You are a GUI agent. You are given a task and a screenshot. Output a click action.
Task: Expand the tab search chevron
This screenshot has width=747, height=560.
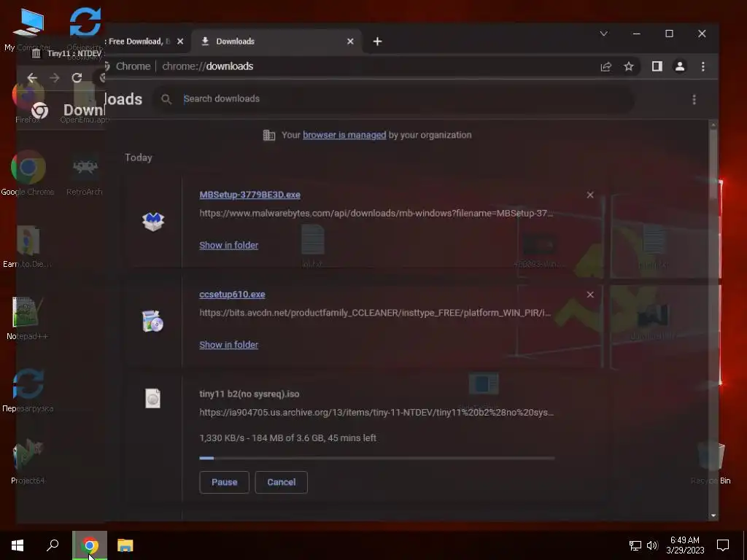click(x=603, y=34)
